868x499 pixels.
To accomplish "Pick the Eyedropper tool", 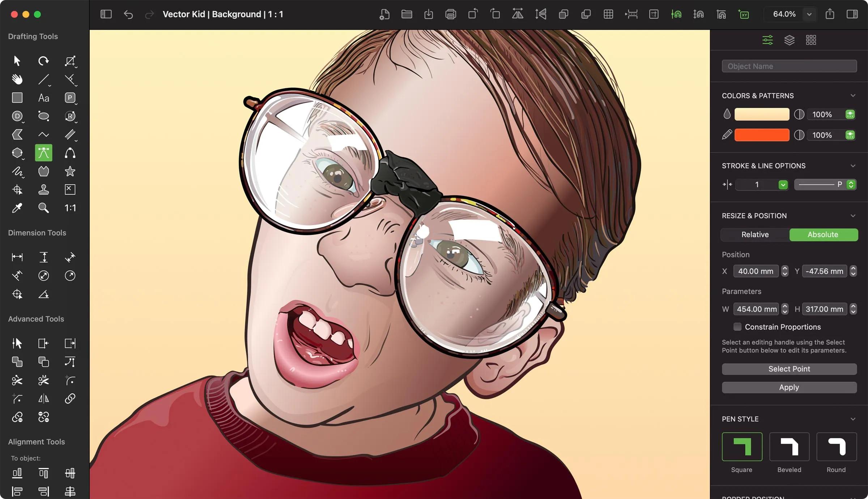I will 17,208.
